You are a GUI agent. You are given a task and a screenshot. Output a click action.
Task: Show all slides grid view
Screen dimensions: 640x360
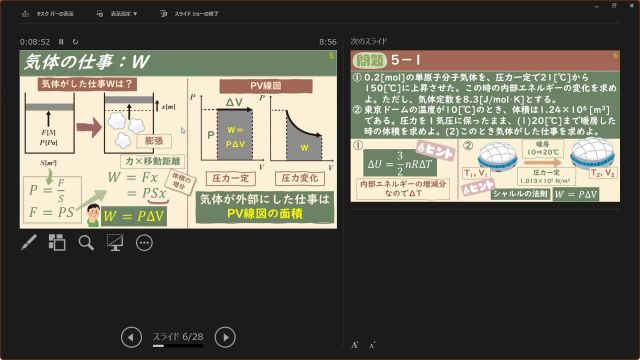57,242
